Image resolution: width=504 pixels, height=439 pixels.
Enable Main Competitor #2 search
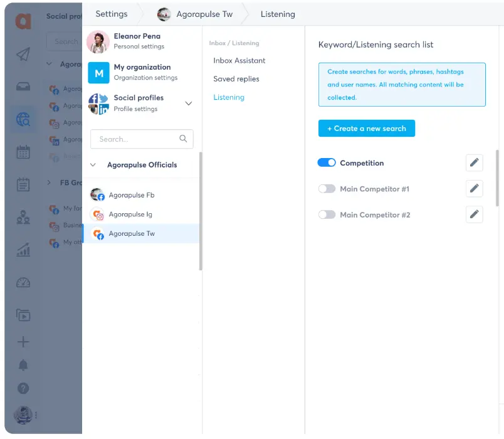326,214
